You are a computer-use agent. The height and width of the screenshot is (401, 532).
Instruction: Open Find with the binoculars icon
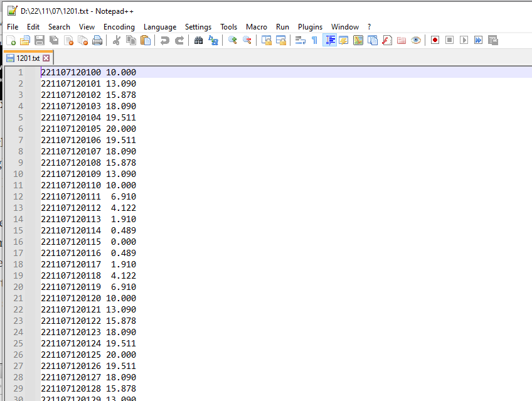(x=199, y=40)
